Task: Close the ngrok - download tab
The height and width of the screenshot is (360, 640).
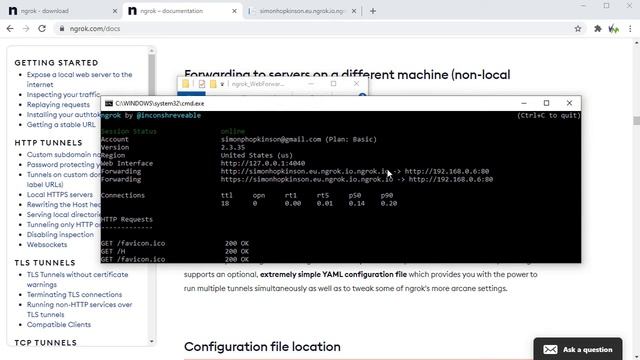Action: (115, 11)
